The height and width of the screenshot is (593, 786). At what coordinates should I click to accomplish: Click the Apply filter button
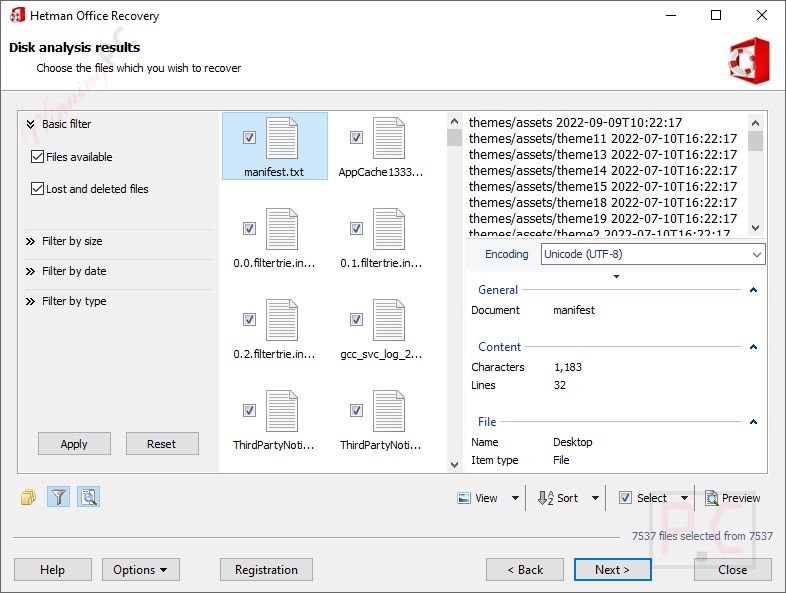click(x=74, y=444)
